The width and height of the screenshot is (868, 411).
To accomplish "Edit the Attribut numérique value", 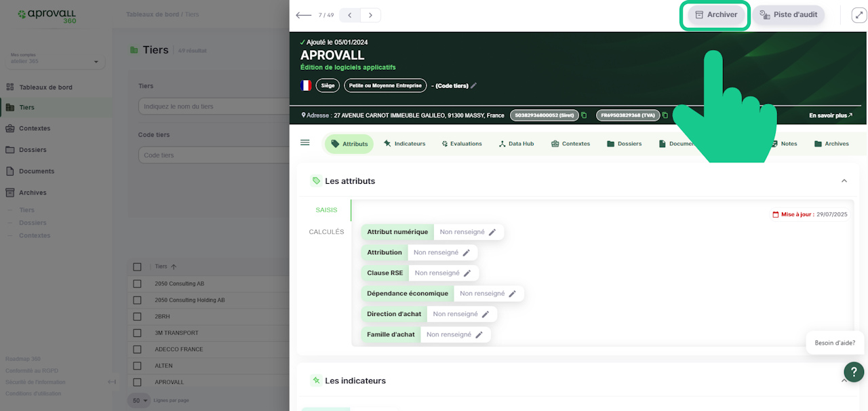I will pos(492,232).
